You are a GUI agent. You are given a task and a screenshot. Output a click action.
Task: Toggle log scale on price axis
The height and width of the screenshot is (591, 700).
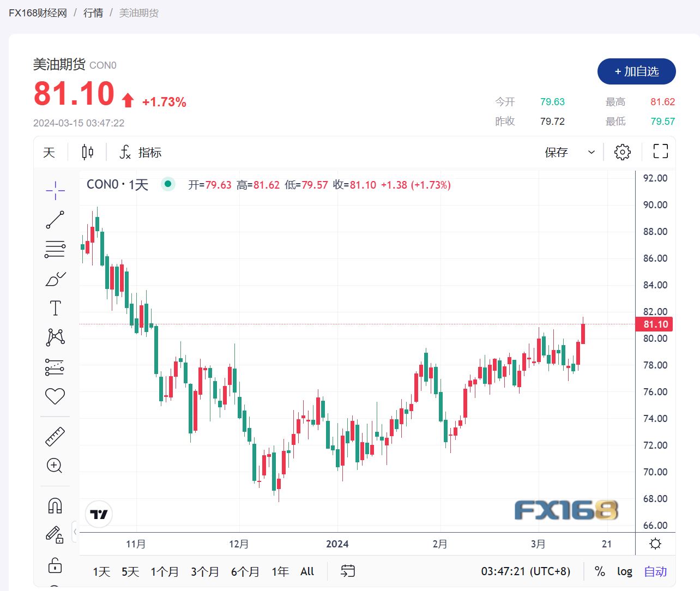tap(624, 571)
